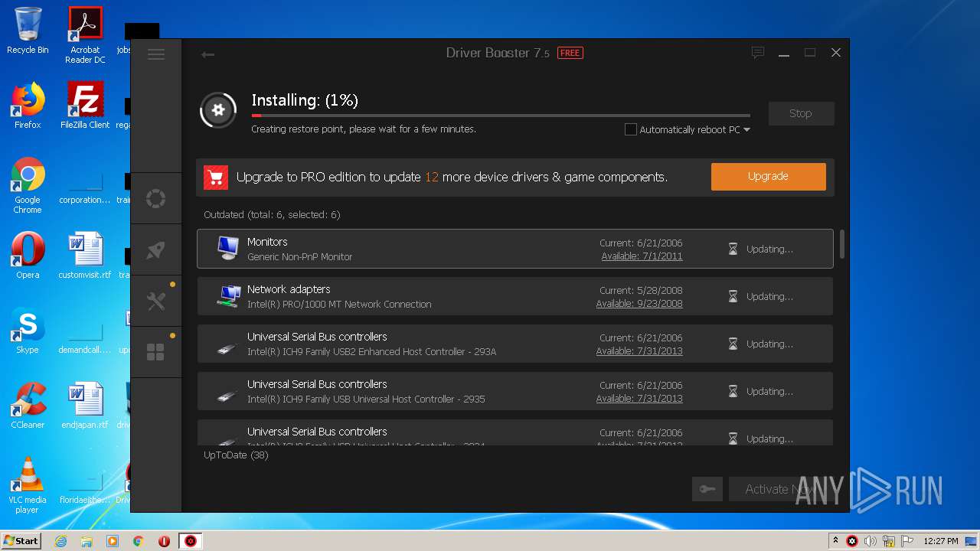Open Available 7/1/2011 link for Monitors

(x=642, y=256)
